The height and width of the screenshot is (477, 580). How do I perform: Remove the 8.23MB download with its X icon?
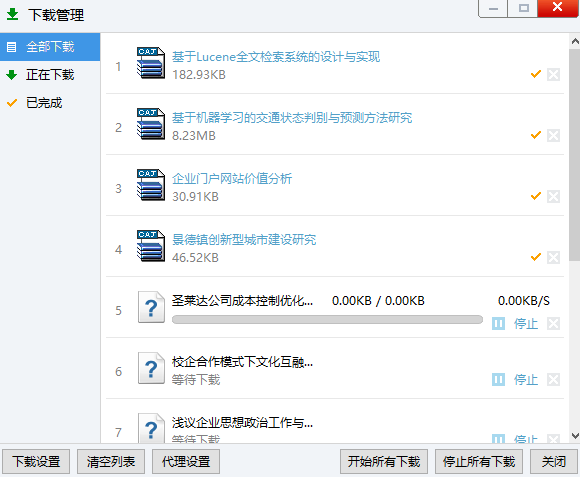tap(553, 135)
